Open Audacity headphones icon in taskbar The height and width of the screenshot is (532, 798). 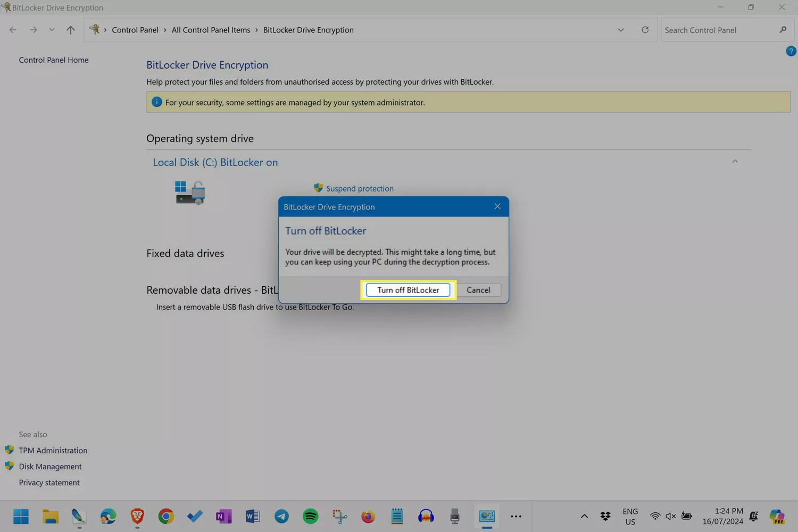(426, 517)
